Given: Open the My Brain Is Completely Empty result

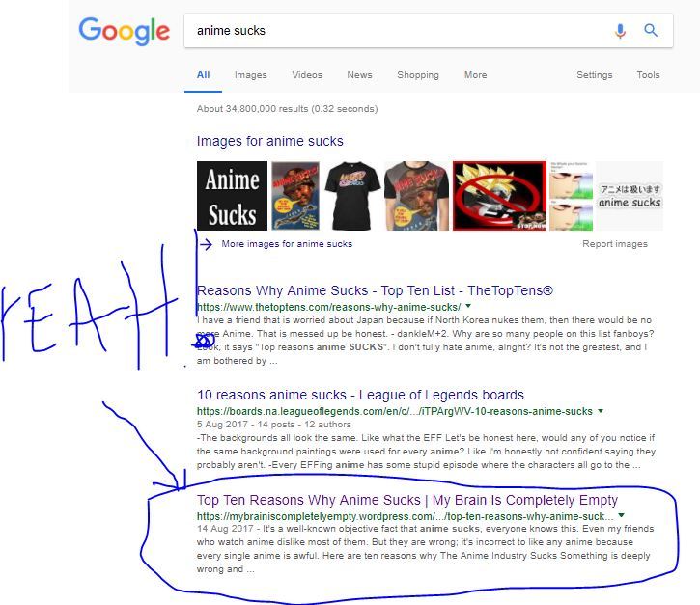Looking at the screenshot, I should click(407, 500).
